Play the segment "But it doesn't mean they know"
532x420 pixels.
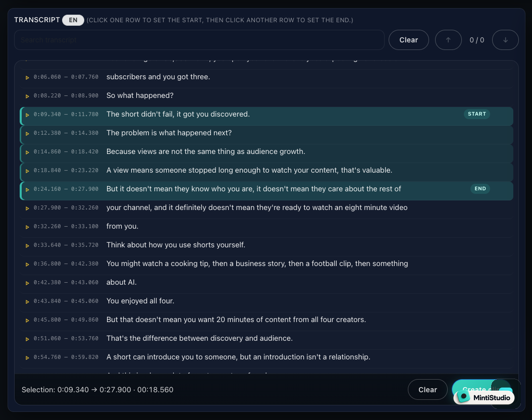27,190
